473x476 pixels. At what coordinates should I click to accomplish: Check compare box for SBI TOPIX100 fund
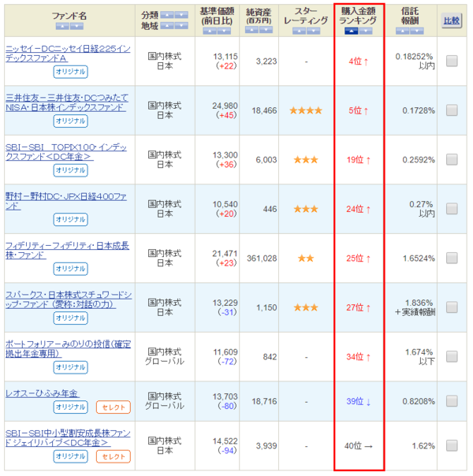[452, 160]
